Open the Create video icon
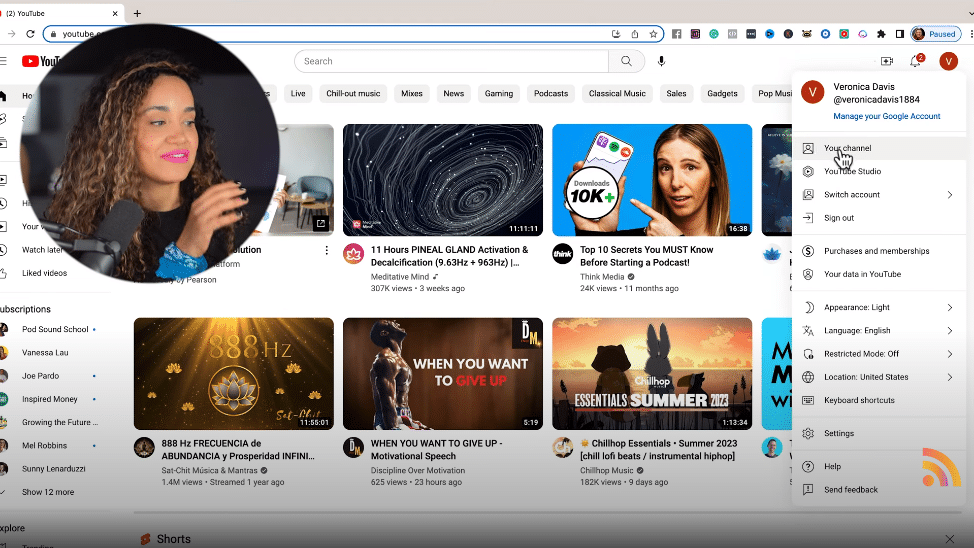The height and width of the screenshot is (548, 974). click(x=886, y=61)
